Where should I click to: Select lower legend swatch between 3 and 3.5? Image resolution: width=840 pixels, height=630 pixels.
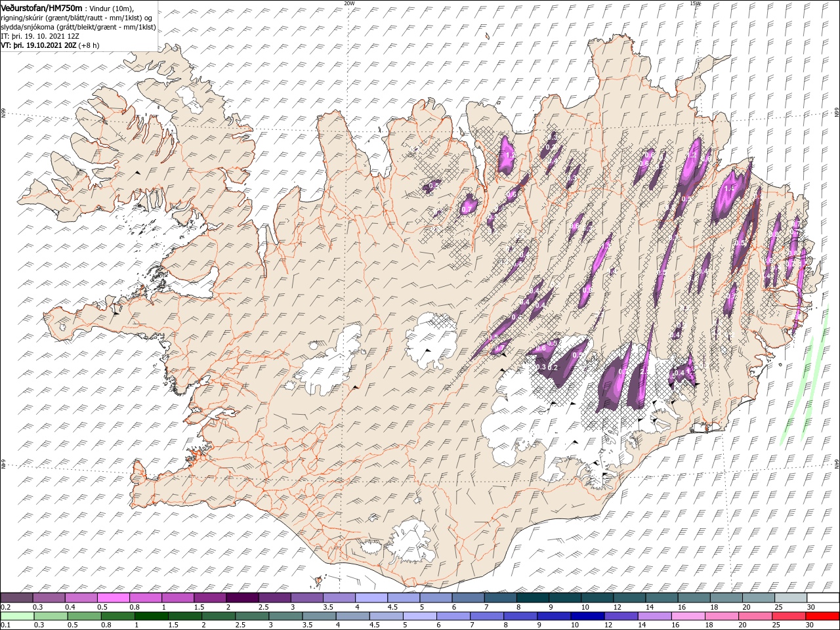pyautogui.click(x=285, y=616)
